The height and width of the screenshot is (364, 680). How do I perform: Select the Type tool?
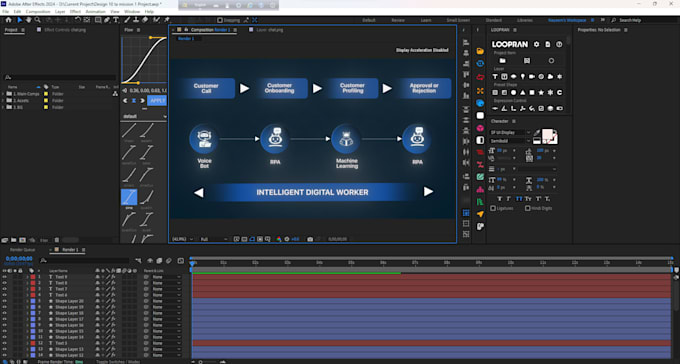coord(116,20)
